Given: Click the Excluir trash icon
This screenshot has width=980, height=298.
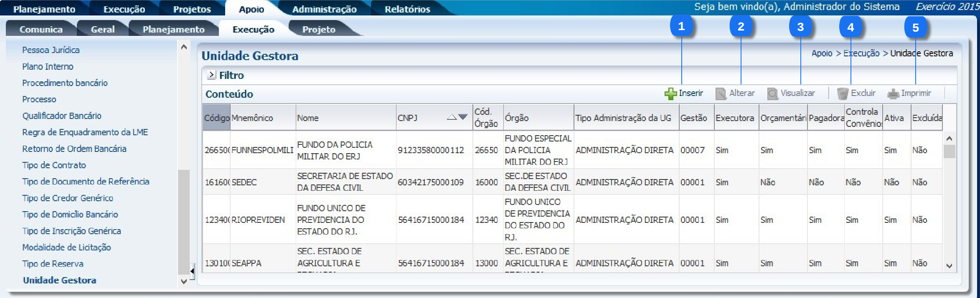Looking at the screenshot, I should (843, 93).
